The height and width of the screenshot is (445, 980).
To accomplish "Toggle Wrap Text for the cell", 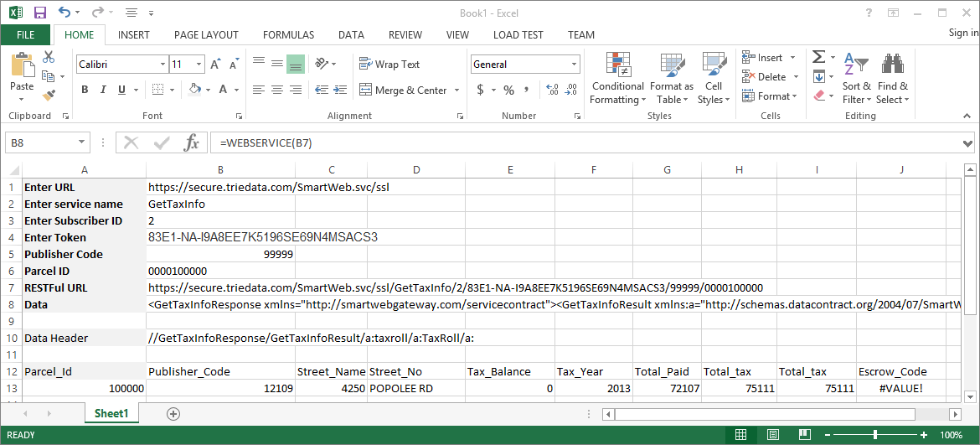I will [389, 65].
